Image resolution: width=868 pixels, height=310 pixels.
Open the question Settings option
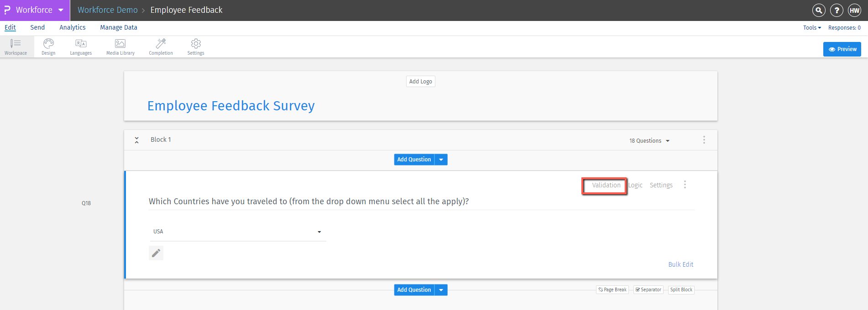[661, 185]
